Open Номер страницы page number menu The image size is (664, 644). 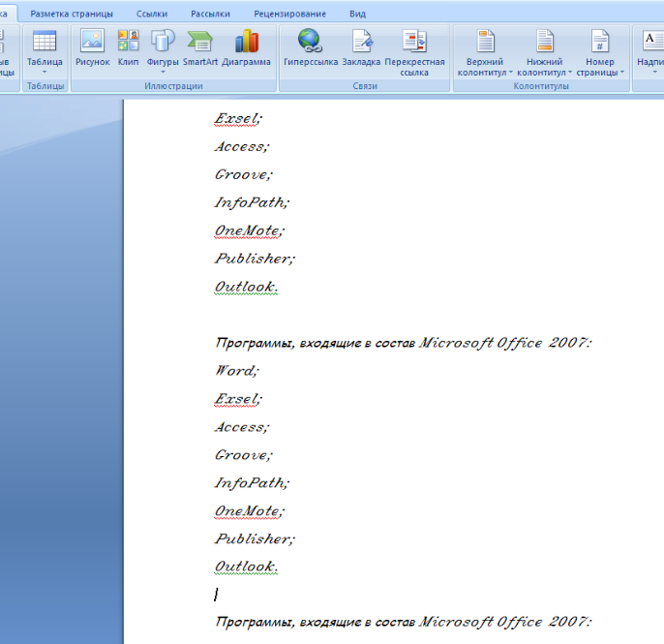[x=600, y=53]
